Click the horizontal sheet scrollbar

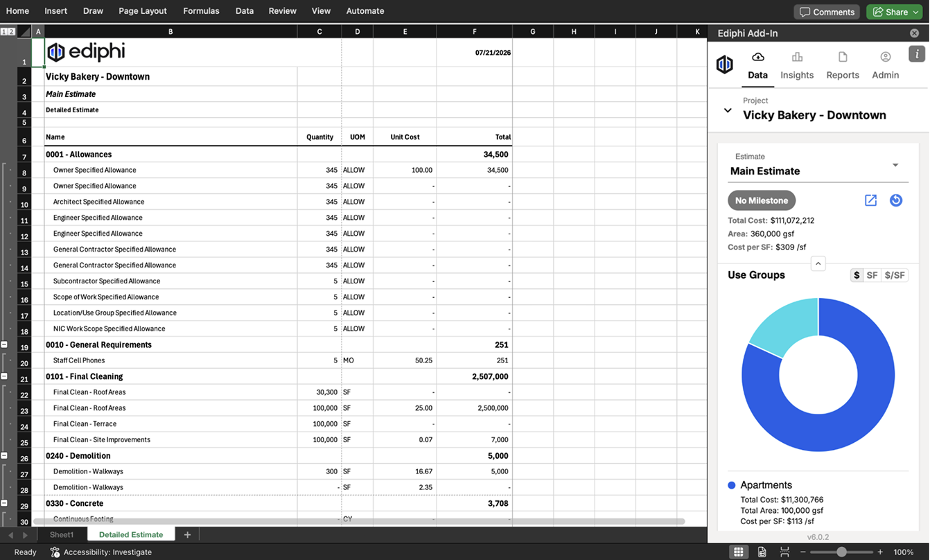(358, 520)
